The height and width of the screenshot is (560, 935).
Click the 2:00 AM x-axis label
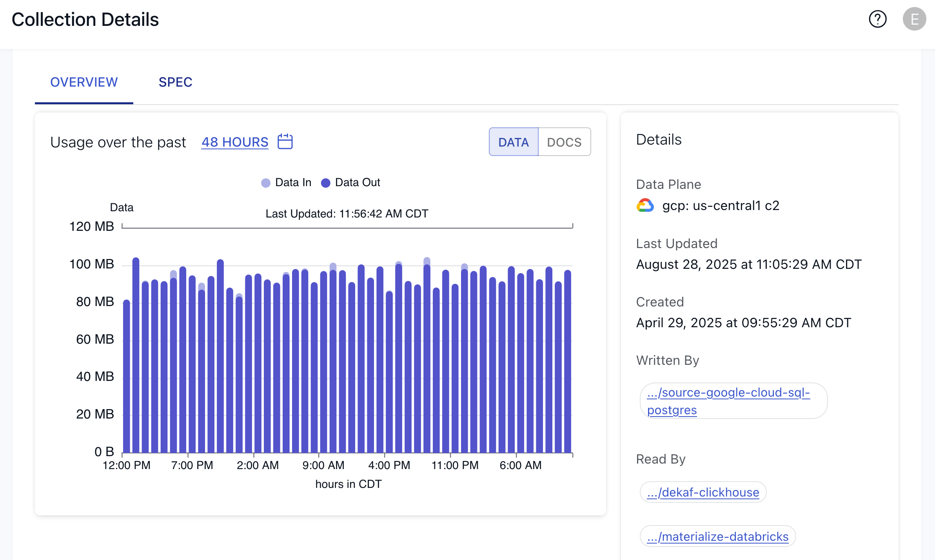[x=258, y=465]
